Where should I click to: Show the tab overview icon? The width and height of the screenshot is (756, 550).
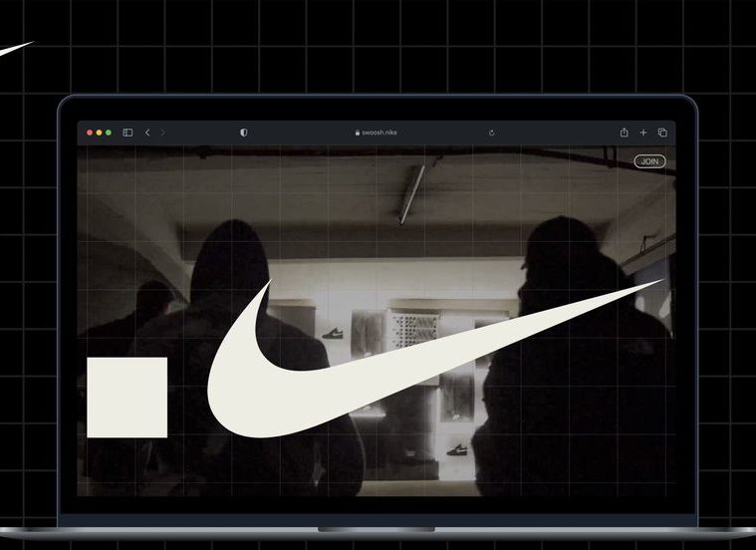(662, 133)
